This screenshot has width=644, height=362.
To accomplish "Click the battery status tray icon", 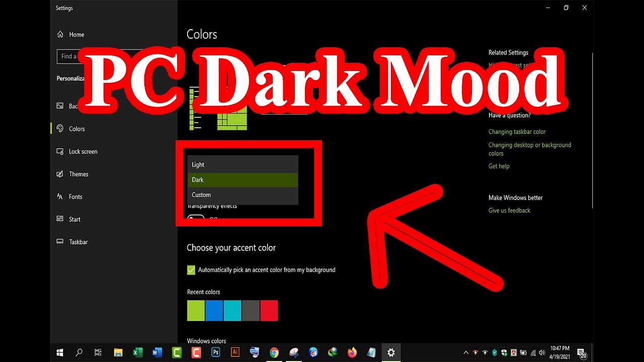I will coord(523,352).
